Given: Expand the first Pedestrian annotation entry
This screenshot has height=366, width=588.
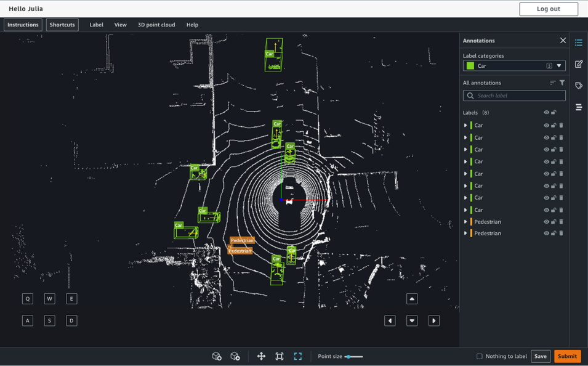Looking at the screenshot, I should (x=465, y=222).
